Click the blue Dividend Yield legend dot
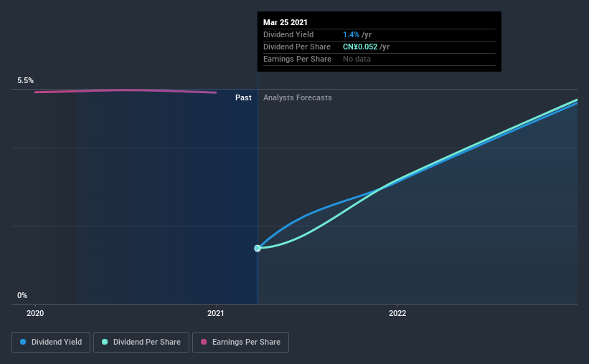The height and width of the screenshot is (364, 589). [23, 343]
